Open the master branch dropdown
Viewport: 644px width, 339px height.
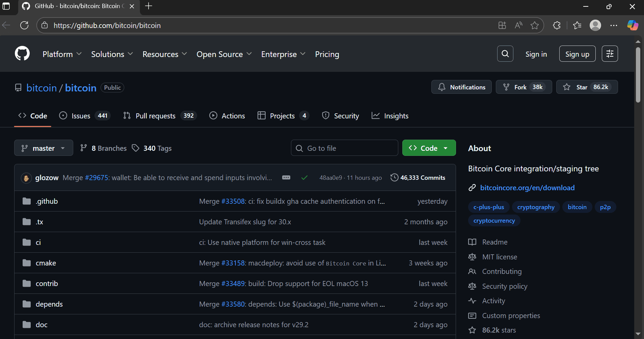point(44,148)
